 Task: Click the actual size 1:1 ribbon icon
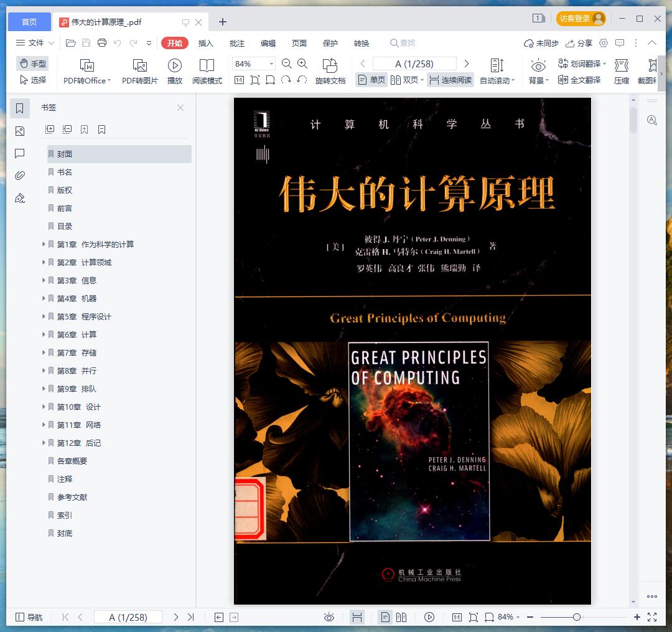(x=239, y=80)
